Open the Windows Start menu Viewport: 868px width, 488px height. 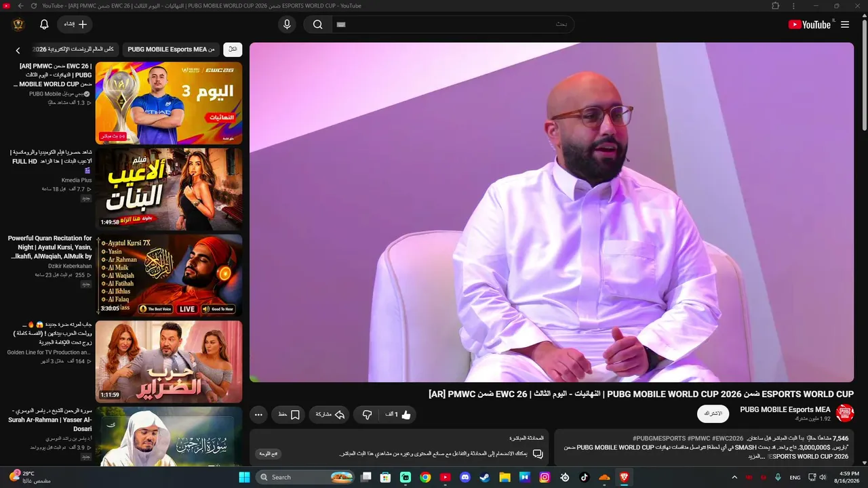tap(244, 477)
